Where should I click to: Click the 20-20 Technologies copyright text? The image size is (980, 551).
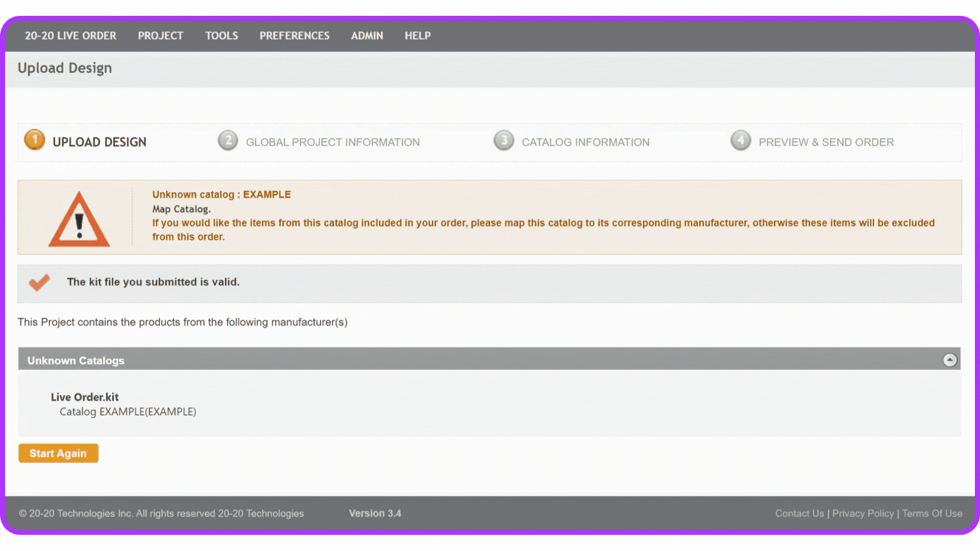click(x=161, y=513)
